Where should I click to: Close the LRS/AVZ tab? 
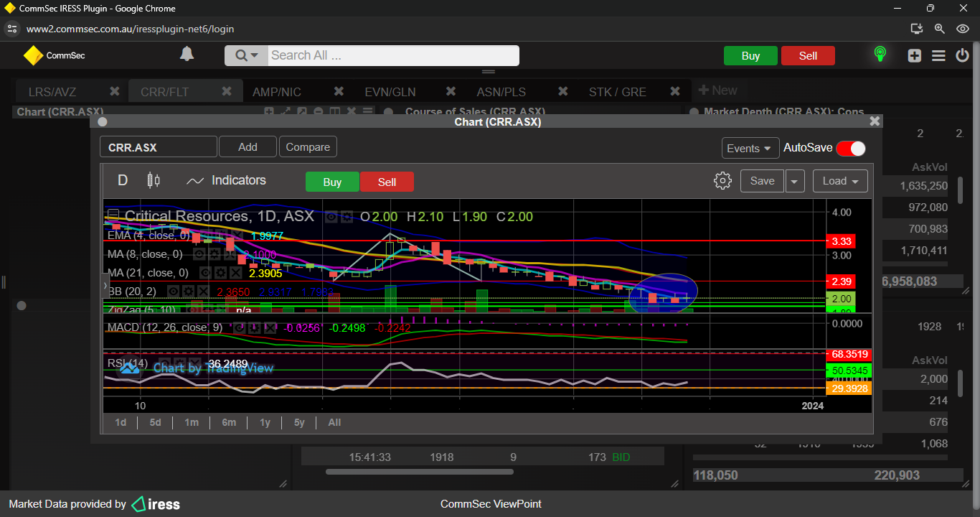point(114,91)
